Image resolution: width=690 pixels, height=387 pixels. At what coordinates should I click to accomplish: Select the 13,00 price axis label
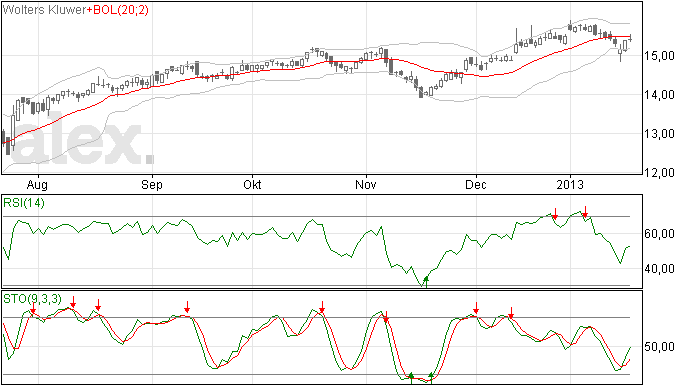click(x=659, y=133)
